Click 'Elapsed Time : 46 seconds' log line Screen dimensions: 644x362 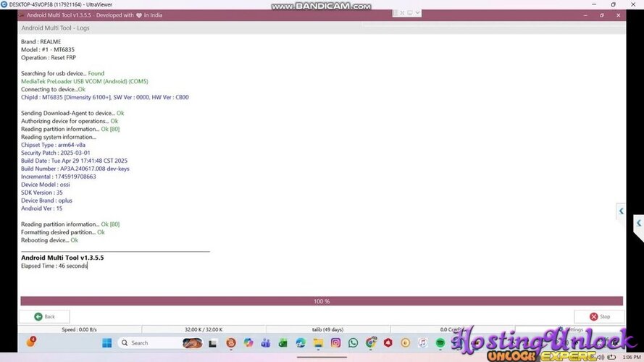click(x=54, y=266)
